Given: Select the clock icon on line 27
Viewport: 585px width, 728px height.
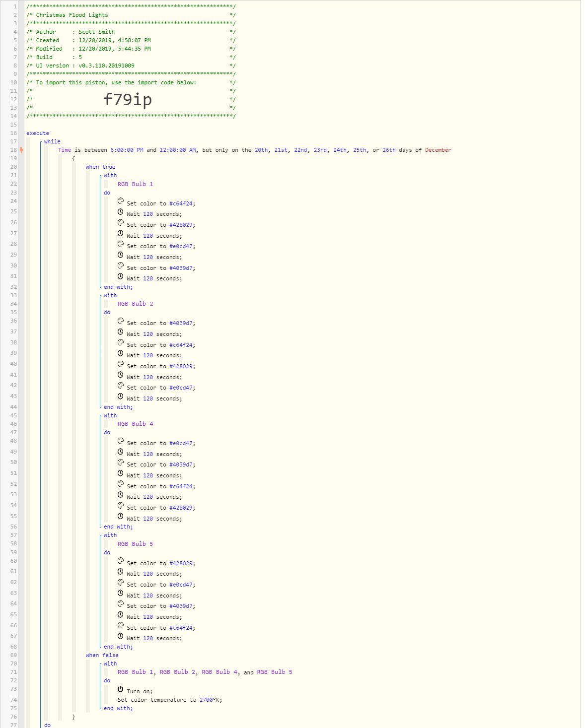Looking at the screenshot, I should [x=121, y=233].
